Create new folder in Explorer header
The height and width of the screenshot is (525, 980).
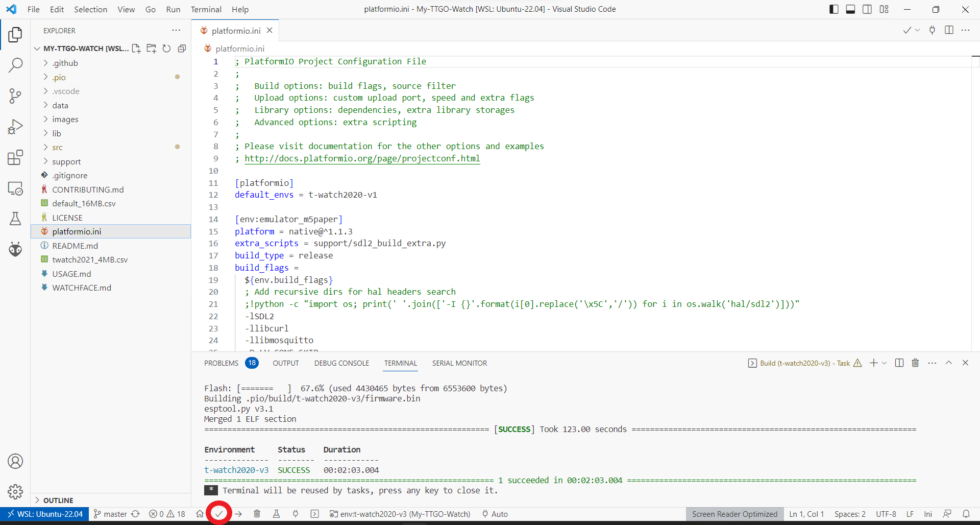click(x=152, y=49)
